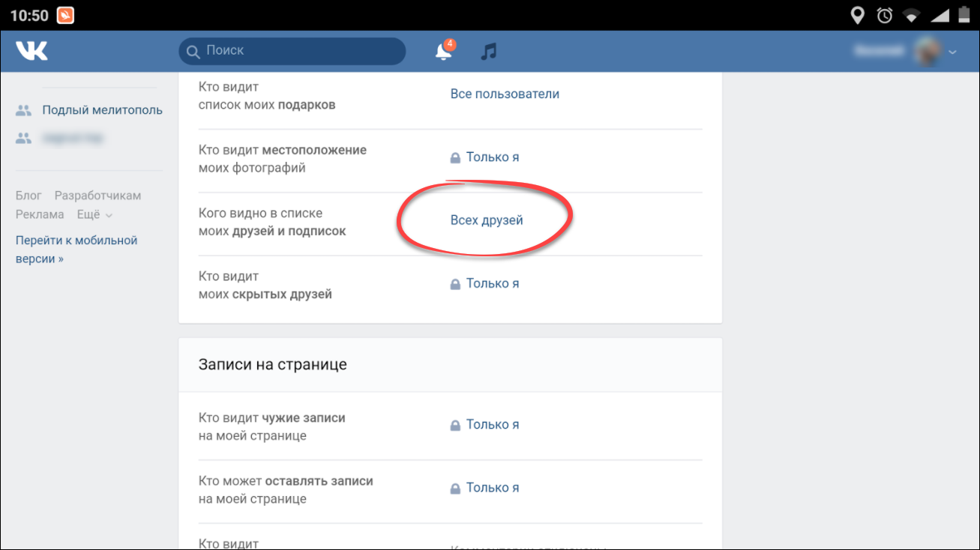Image resolution: width=980 pixels, height=550 pixels.
Task: Open notifications bell with badge
Action: tap(444, 51)
